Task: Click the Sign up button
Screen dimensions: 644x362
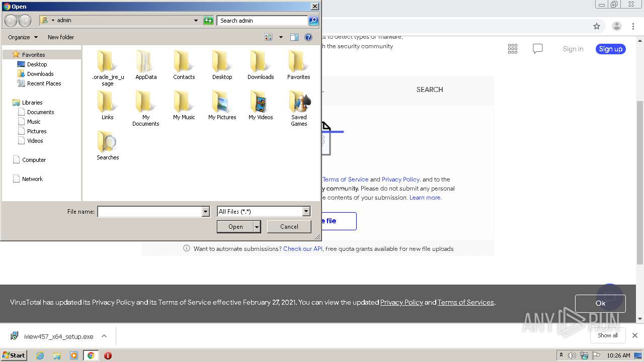Action: 611,49
